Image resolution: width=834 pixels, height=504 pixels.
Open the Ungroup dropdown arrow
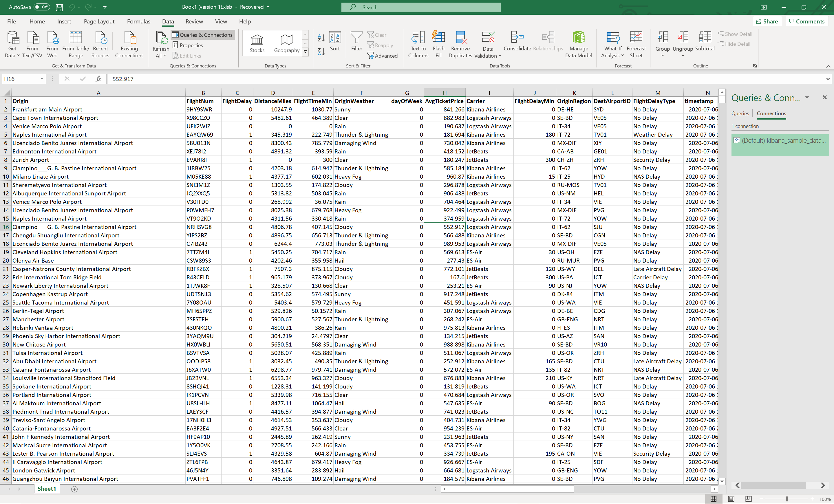click(x=683, y=56)
